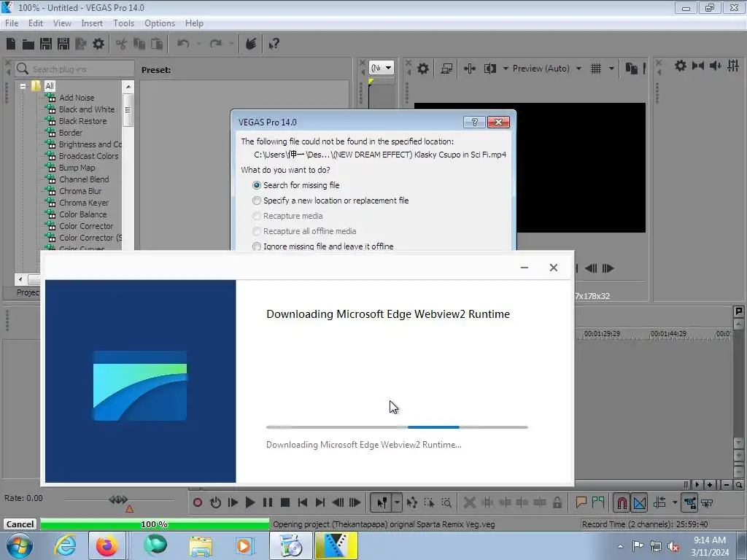Toggle Automatic Crossfades icon
Image resolution: width=747 pixels, height=560 pixels.
coord(640,502)
